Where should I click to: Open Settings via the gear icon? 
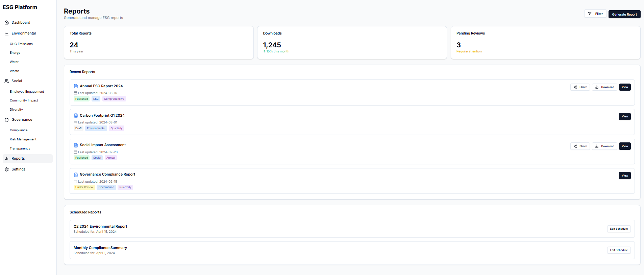pyautogui.click(x=6, y=169)
